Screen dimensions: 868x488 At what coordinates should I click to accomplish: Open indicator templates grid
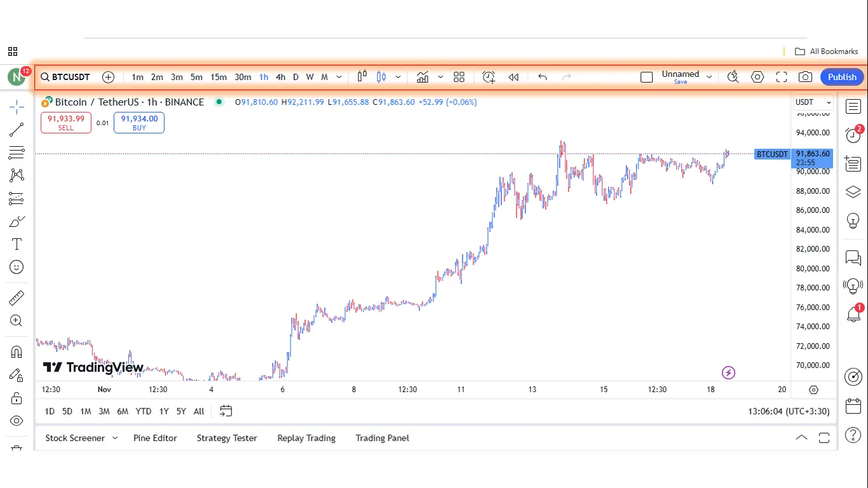(459, 77)
